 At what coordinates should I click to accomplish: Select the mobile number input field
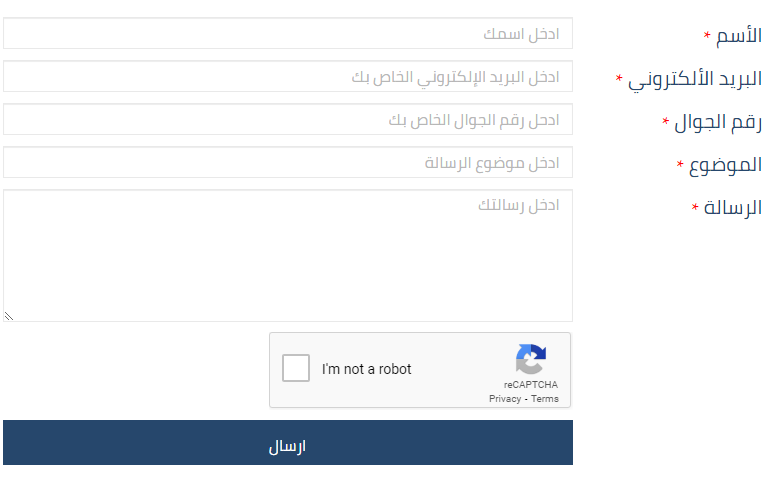pyautogui.click(x=288, y=119)
